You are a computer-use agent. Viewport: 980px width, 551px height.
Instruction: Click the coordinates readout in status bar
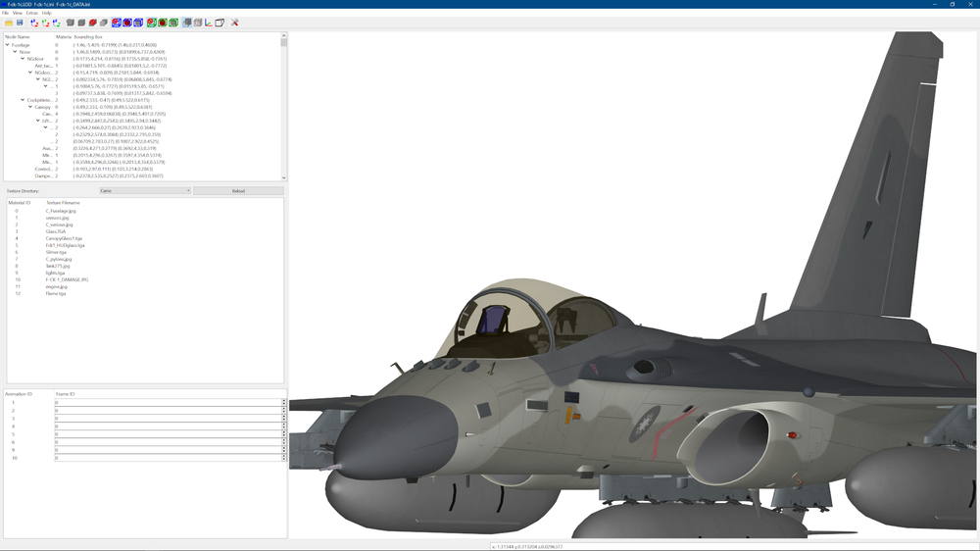[x=527, y=547]
